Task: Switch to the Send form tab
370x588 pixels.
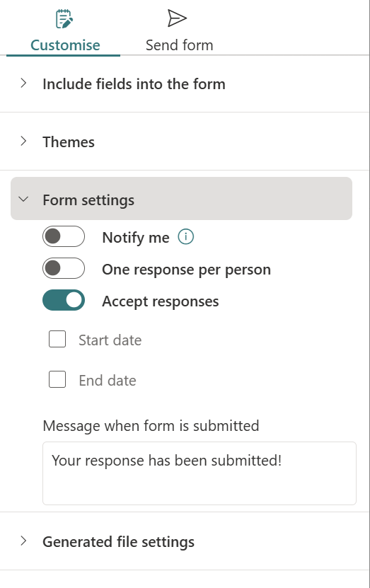Action: pyautogui.click(x=179, y=45)
